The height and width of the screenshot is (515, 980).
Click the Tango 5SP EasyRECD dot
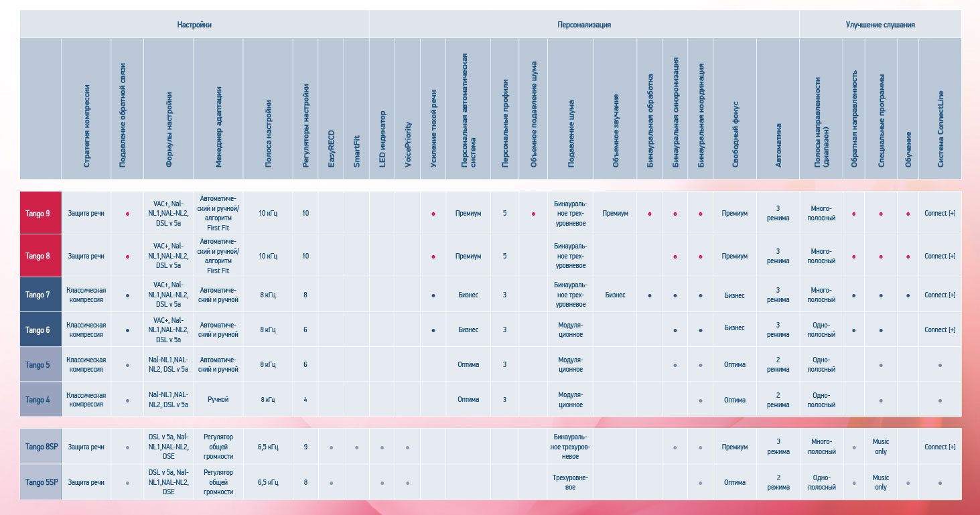331,483
